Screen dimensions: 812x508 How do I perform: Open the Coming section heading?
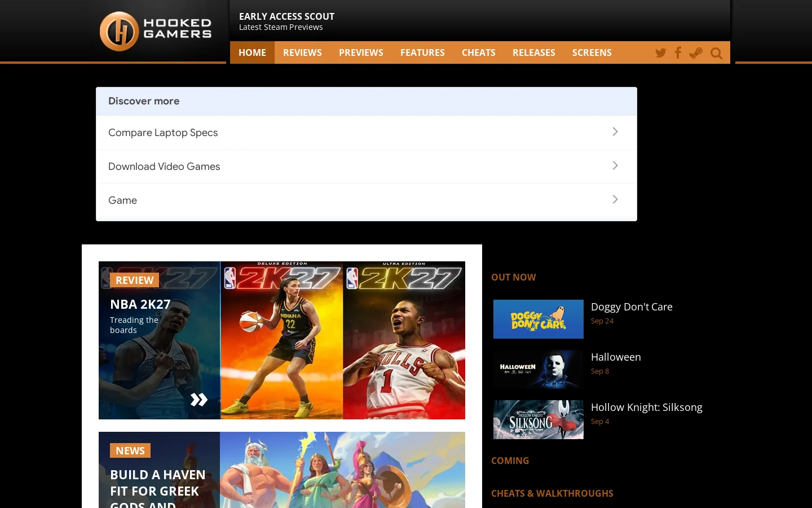[x=510, y=461]
